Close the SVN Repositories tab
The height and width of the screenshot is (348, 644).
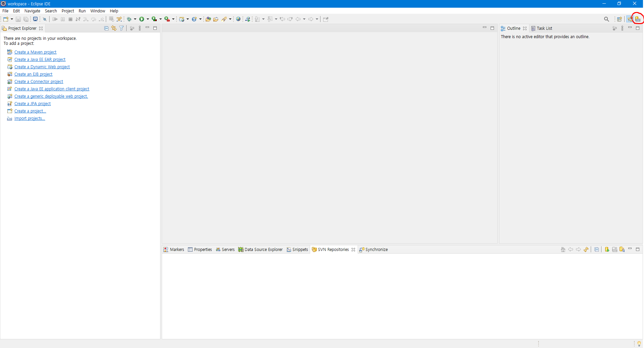[x=353, y=250]
